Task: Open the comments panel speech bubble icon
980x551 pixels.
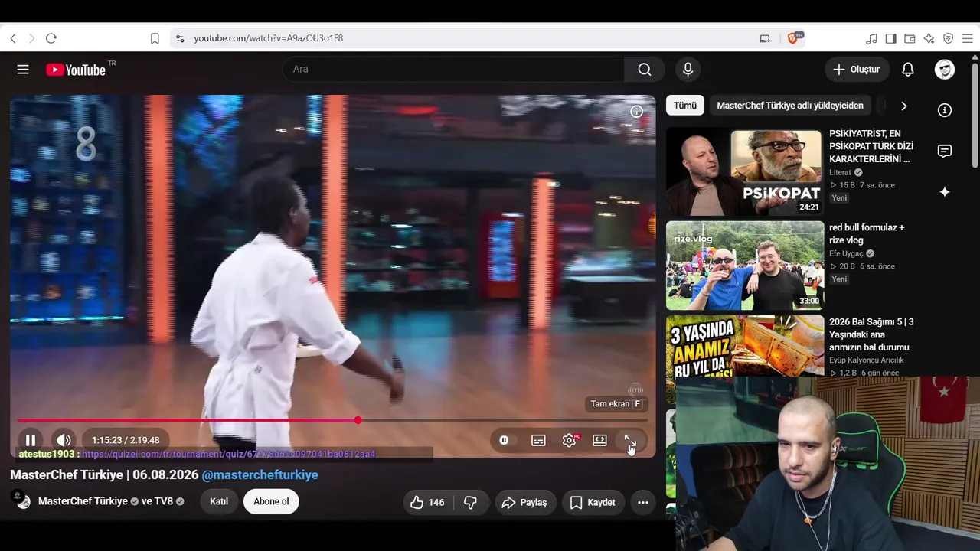Action: (945, 151)
